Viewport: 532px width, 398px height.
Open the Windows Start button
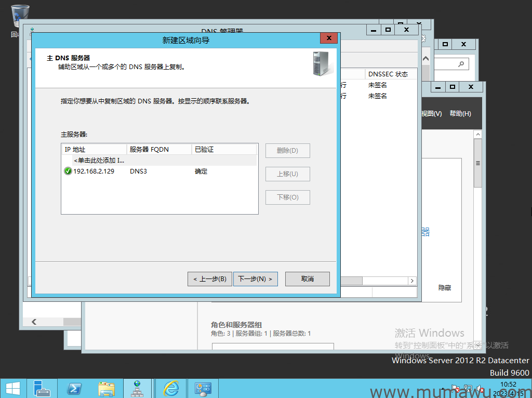12,388
